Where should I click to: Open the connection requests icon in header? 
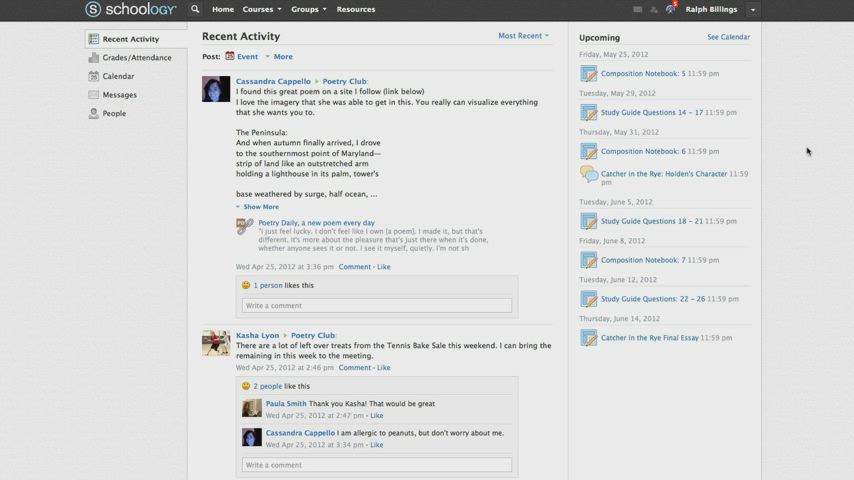point(654,9)
